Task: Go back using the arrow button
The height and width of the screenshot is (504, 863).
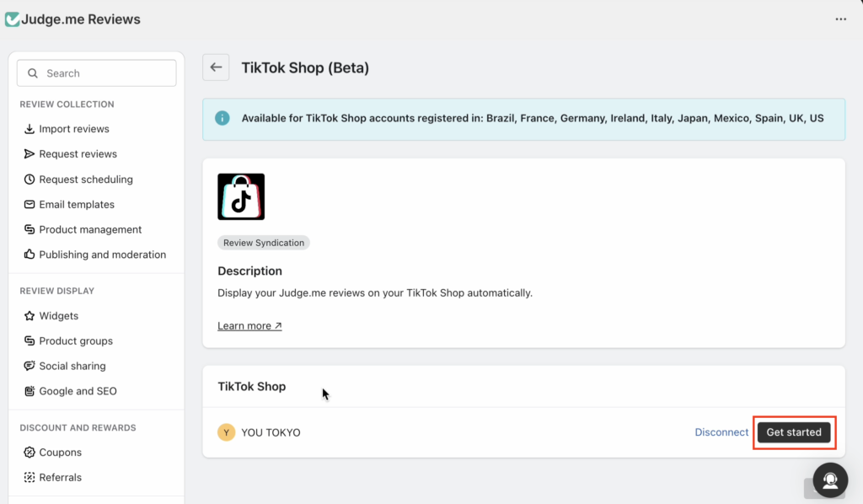Action: [x=216, y=67]
